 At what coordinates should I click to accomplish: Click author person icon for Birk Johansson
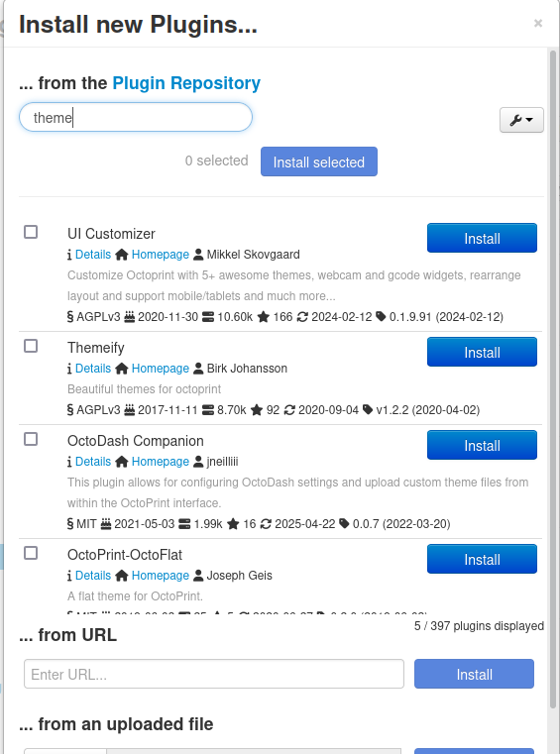[198, 369]
